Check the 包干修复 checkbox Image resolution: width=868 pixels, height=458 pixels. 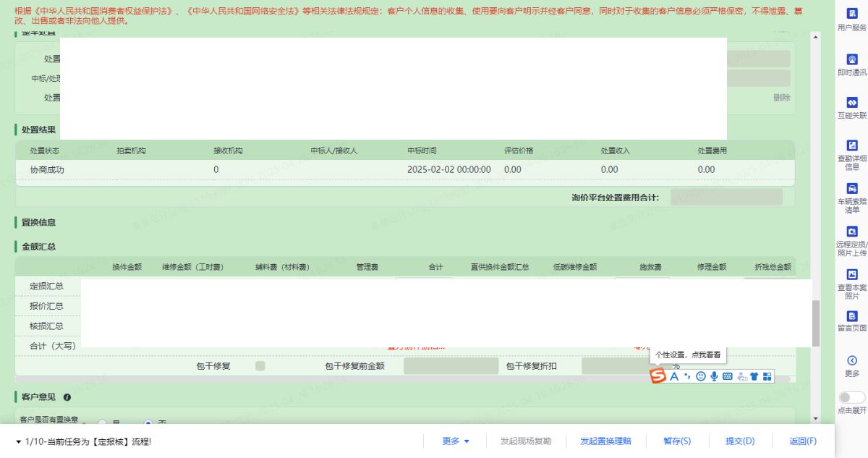tap(260, 366)
